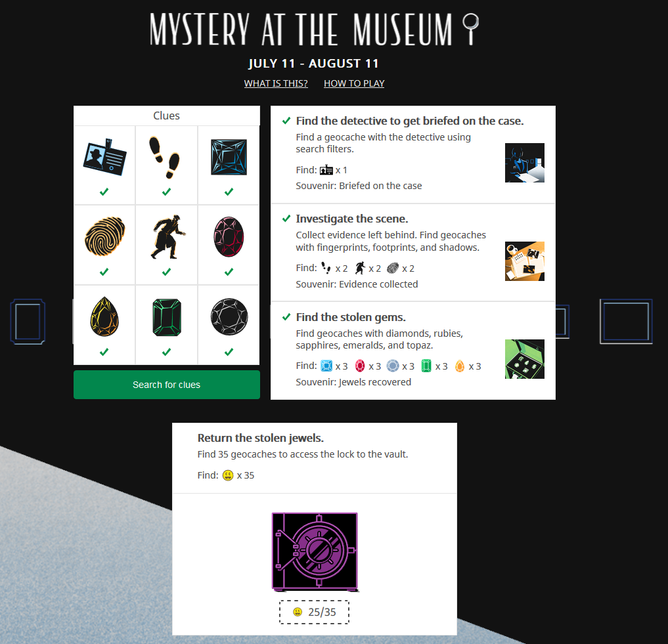
Task: Open the WHAT IS THIS? link
Action: 276,83
